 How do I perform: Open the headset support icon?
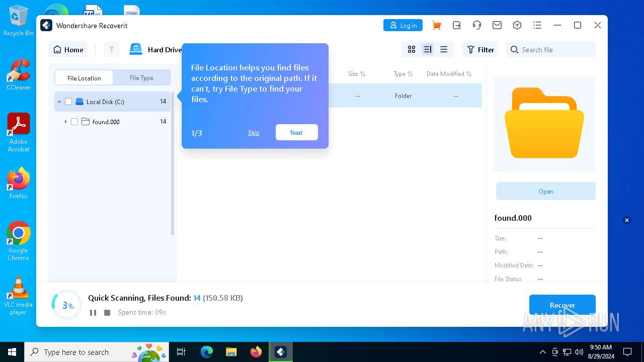(477, 25)
